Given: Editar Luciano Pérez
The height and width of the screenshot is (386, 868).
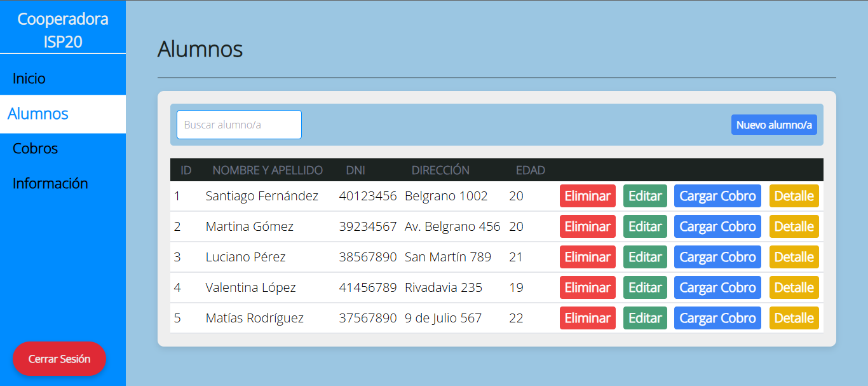Looking at the screenshot, I should tap(645, 257).
